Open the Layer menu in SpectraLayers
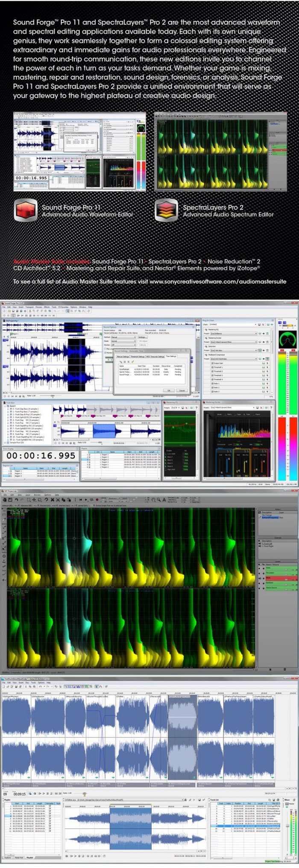The image size is (299, 868). 27,495
